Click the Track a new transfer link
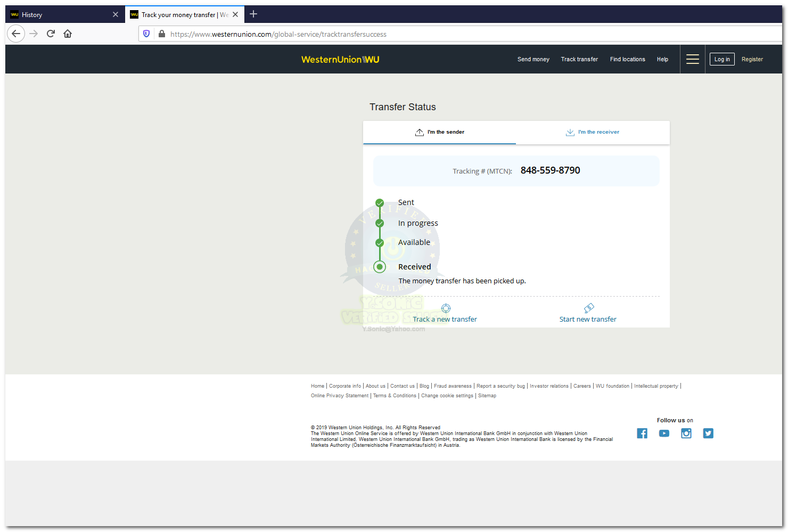This screenshot has height=532, width=788. 445,319
